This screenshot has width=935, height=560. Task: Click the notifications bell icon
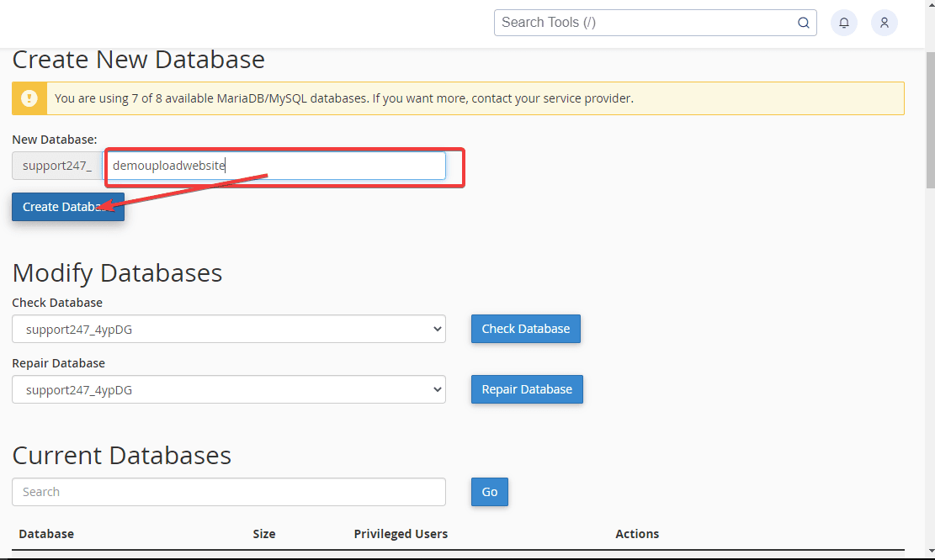(843, 23)
